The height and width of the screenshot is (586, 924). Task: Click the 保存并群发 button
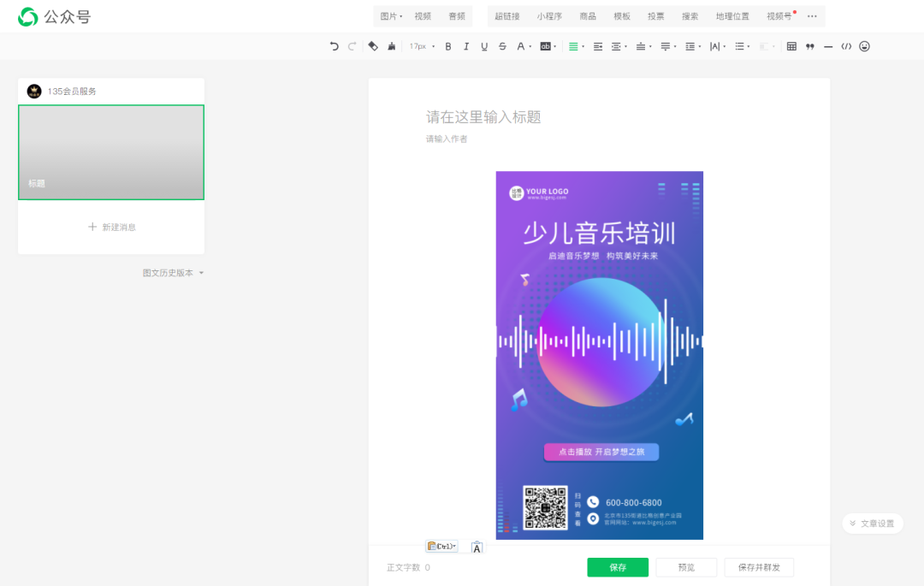coord(759,567)
